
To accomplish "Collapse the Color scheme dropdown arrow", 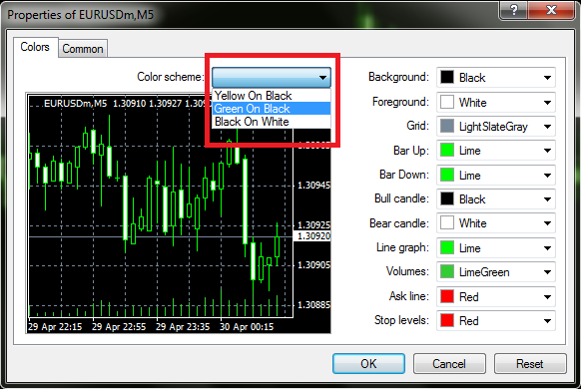I will pyautogui.click(x=322, y=78).
